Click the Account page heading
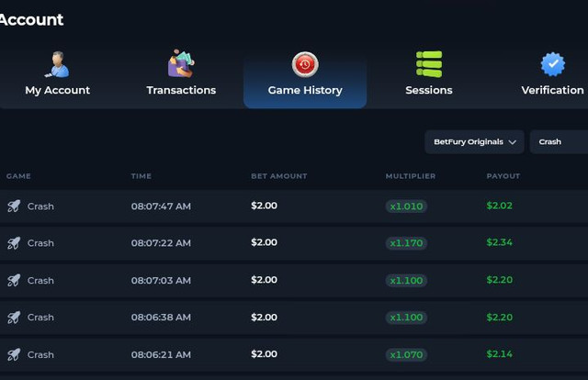This screenshot has width=588, height=380. pos(31,19)
